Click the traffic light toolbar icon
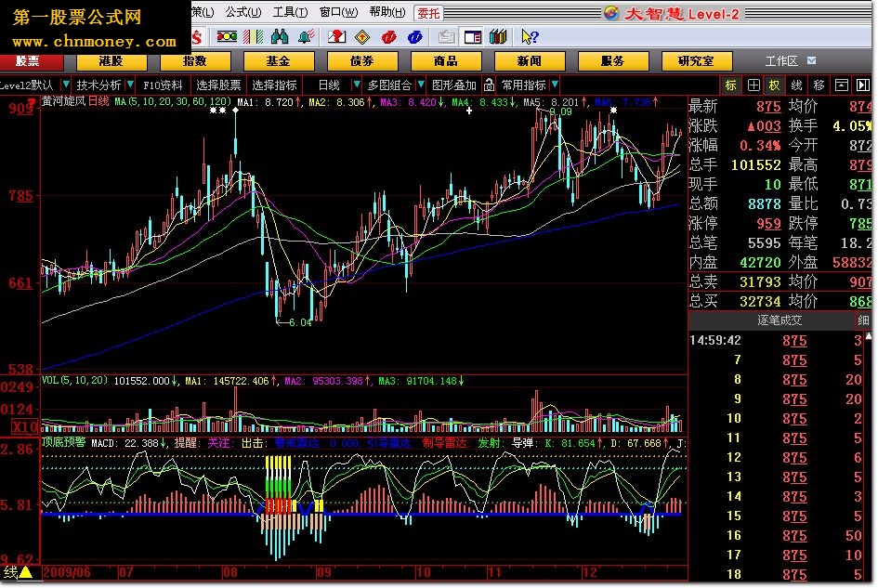The image size is (878, 588). coord(227,37)
